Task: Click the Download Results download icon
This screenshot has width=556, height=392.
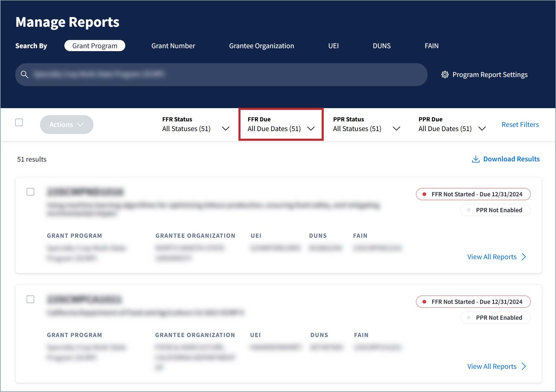Action: click(475, 159)
